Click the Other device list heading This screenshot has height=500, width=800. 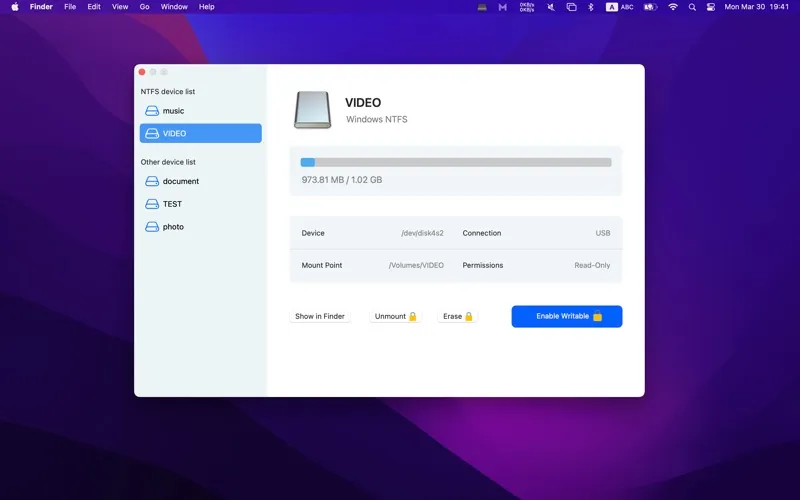pos(168,162)
